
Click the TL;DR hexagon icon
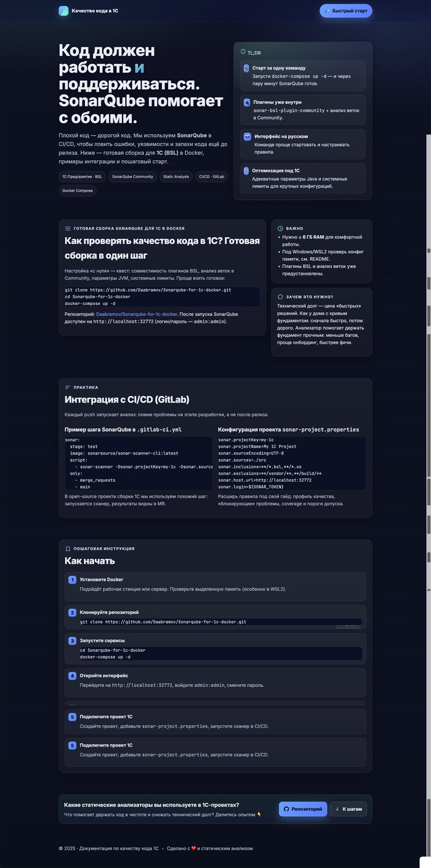point(243,52)
